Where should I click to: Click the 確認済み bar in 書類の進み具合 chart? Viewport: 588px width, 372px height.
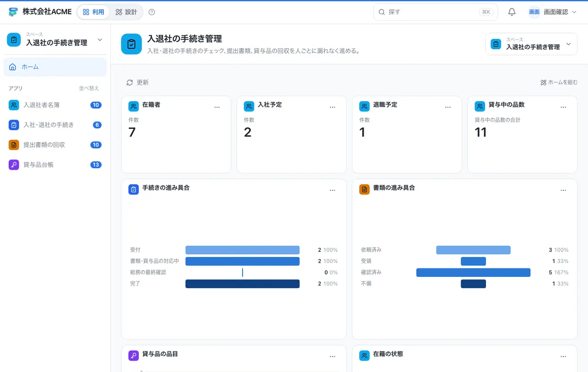(473, 273)
